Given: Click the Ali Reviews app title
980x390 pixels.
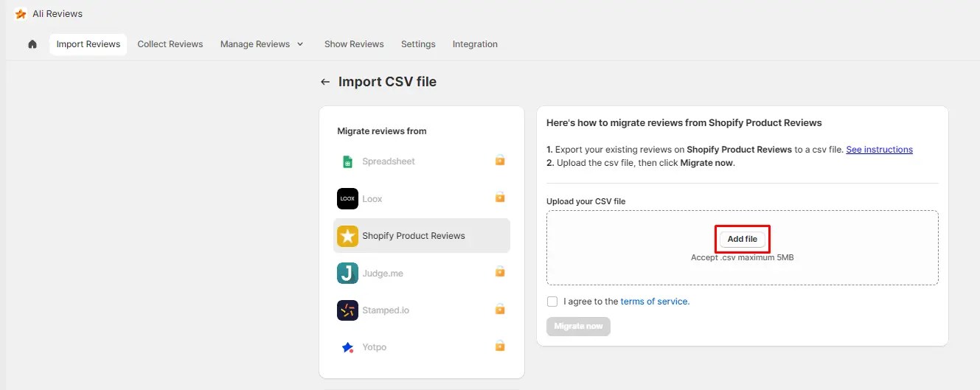Looking at the screenshot, I should (58, 14).
